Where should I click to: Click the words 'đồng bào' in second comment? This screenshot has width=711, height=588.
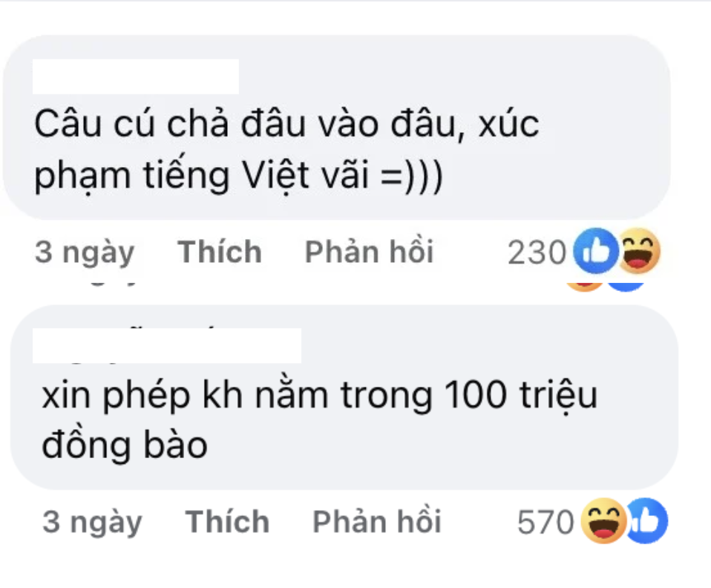click(125, 445)
